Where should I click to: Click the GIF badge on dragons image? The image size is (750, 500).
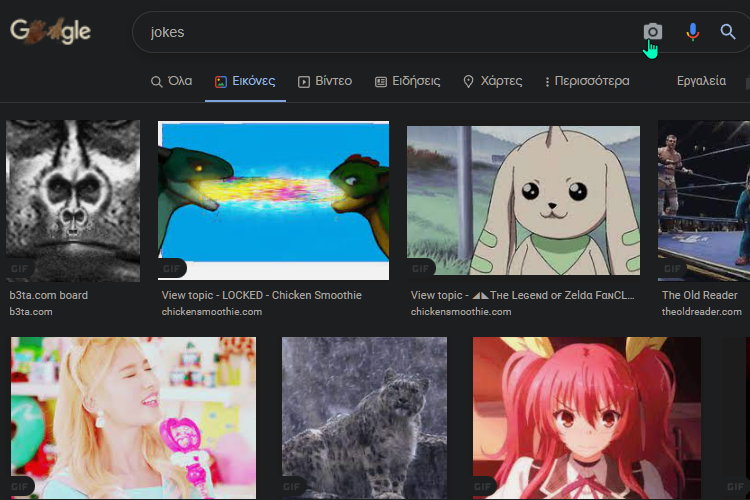coord(172,268)
